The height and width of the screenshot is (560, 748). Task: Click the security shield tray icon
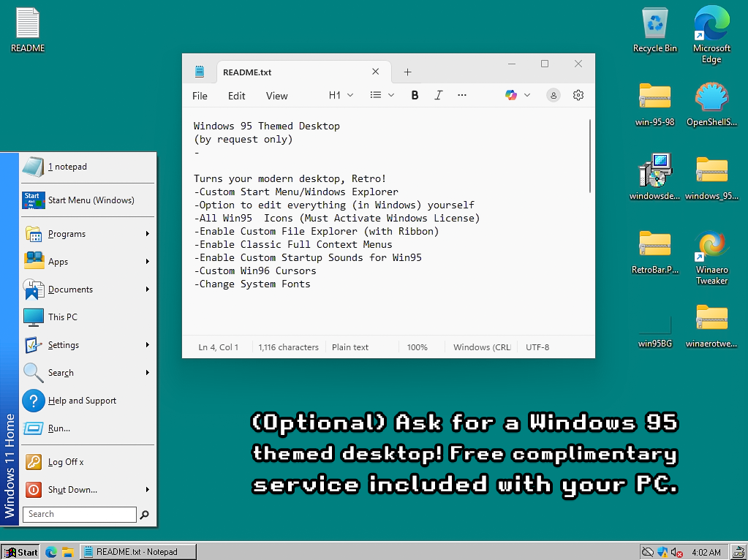click(x=662, y=552)
